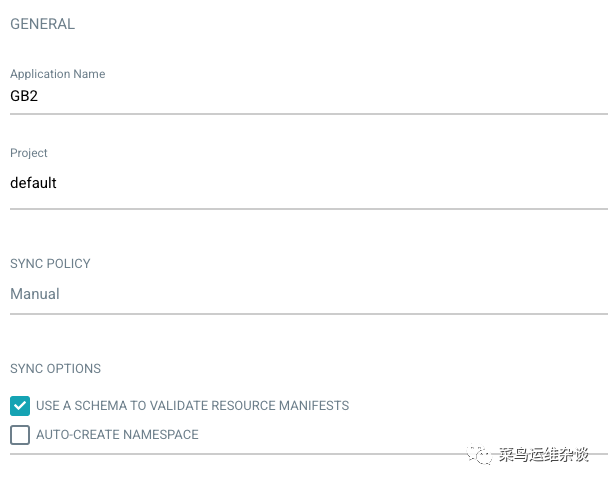Click the divider line under Sync Options

click(309, 454)
